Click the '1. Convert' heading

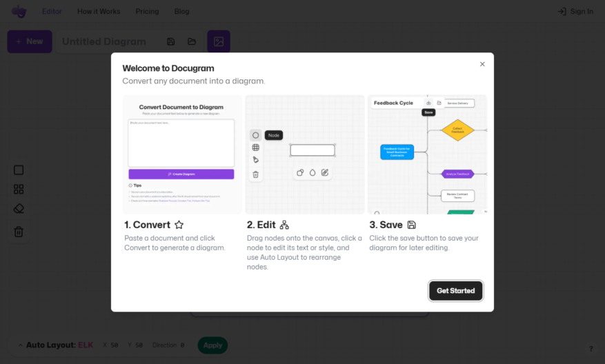(x=147, y=225)
